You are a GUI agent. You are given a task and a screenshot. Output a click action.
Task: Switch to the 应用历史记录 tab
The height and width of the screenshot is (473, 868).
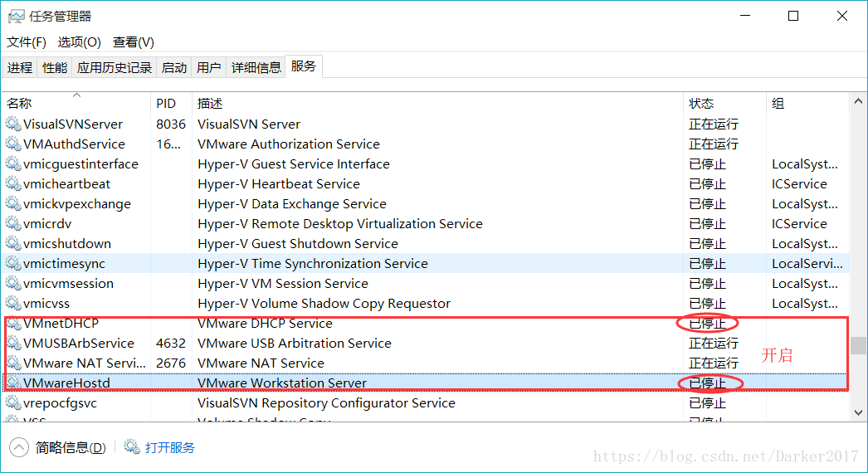[x=114, y=67]
